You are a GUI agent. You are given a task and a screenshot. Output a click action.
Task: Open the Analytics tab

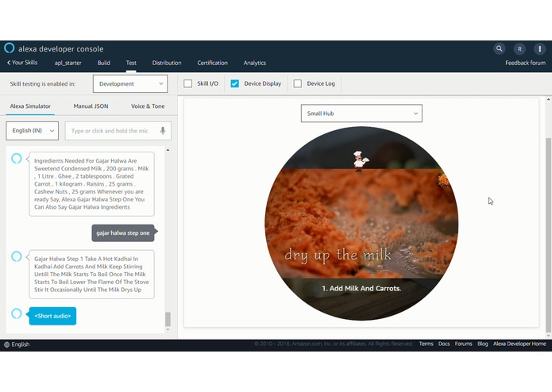point(255,63)
